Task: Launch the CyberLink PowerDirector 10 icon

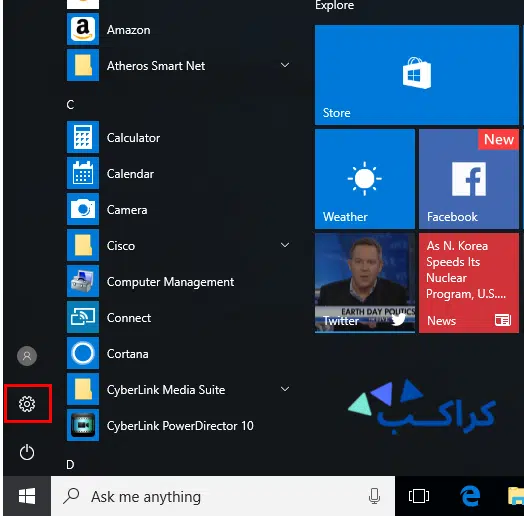Action: 83,425
